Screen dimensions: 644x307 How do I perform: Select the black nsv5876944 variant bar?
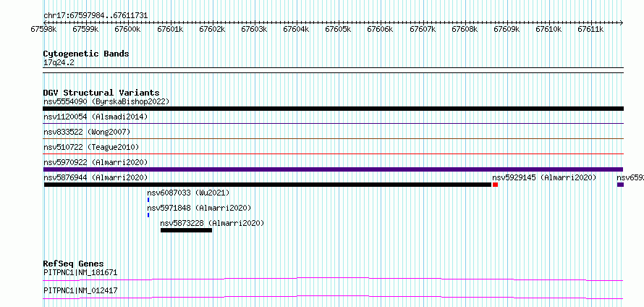(x=268, y=185)
